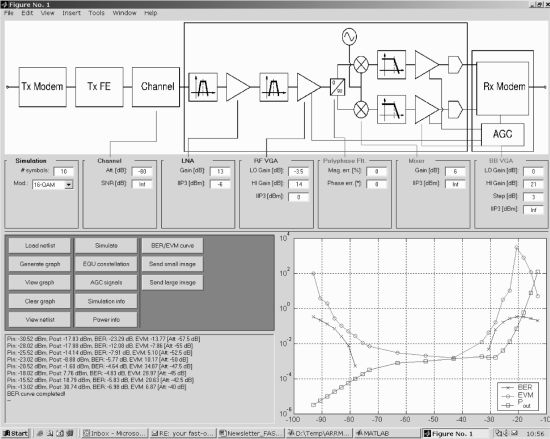Show AGC signals

click(x=106, y=283)
